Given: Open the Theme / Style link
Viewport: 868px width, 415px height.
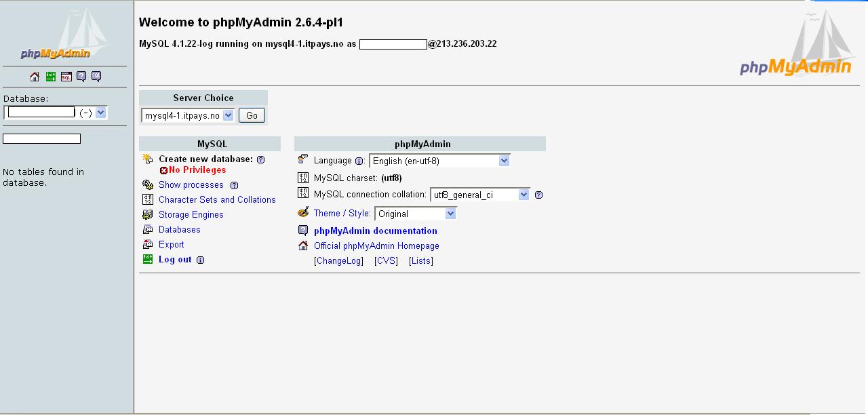Looking at the screenshot, I should click(x=342, y=213).
